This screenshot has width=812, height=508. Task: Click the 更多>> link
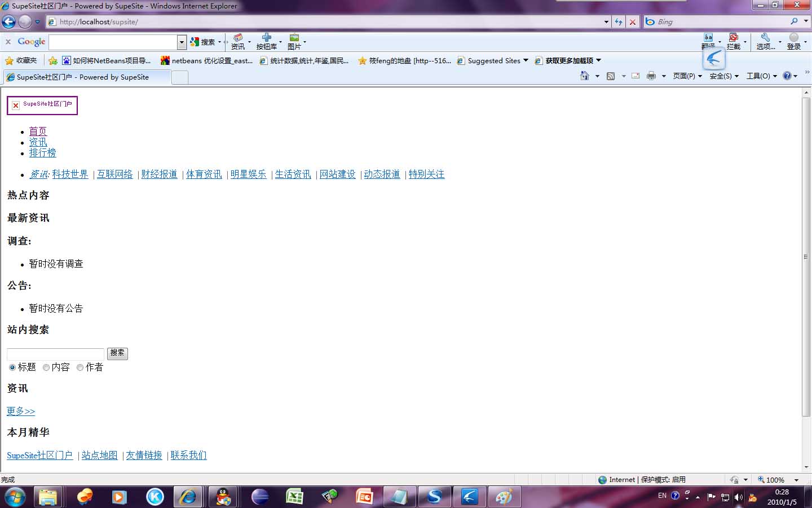tap(21, 411)
